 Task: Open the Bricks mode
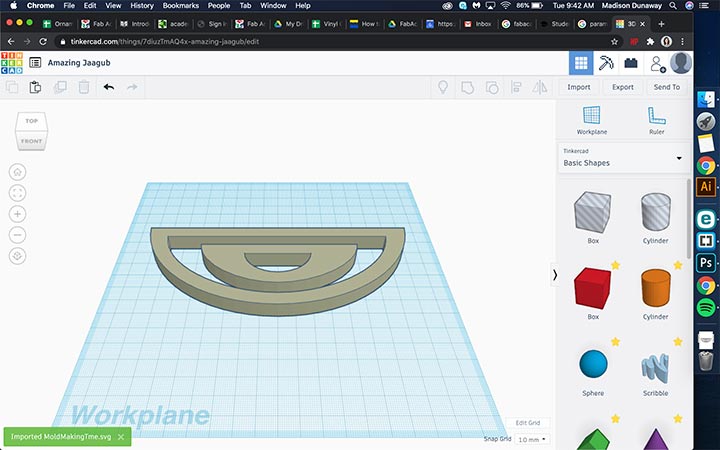point(631,63)
